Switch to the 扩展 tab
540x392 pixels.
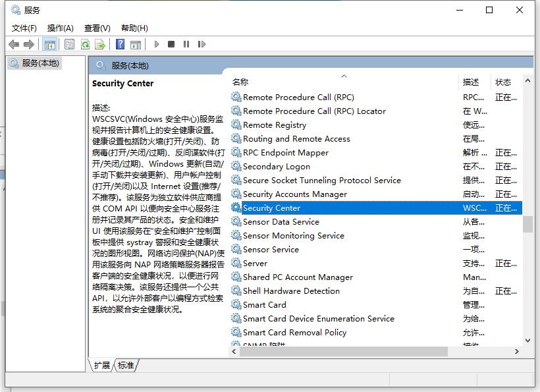[101, 365]
